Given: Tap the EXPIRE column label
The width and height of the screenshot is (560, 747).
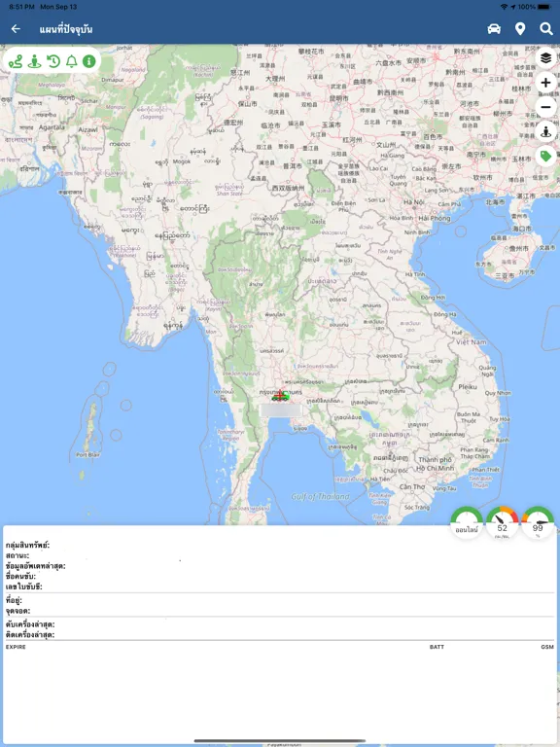Looking at the screenshot, I should [x=16, y=647].
